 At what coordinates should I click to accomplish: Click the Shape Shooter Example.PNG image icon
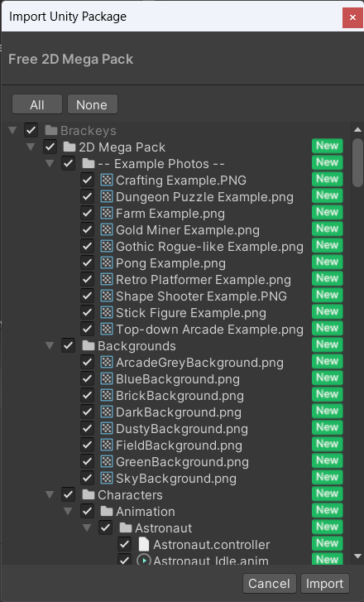(106, 296)
